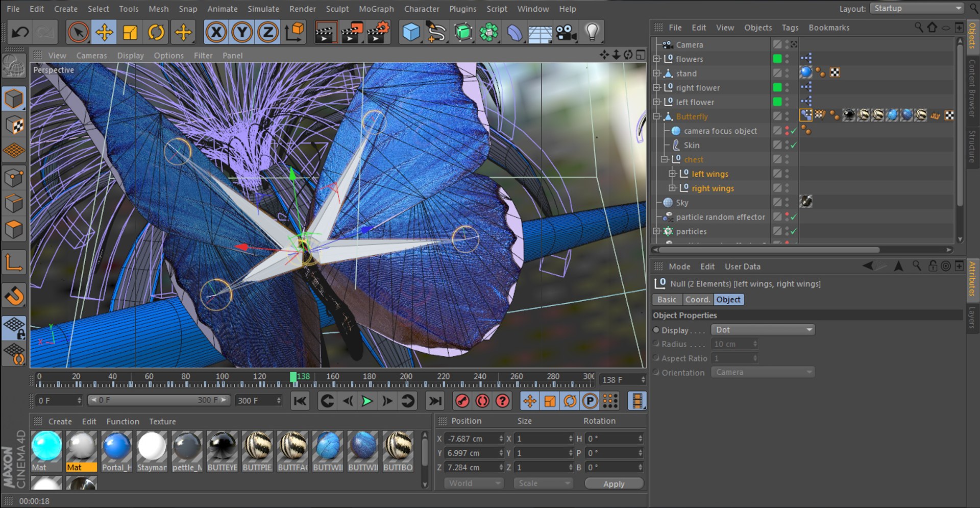This screenshot has height=508, width=980.
Task: Select Polygons mode in left sidebar
Action: click(14, 230)
